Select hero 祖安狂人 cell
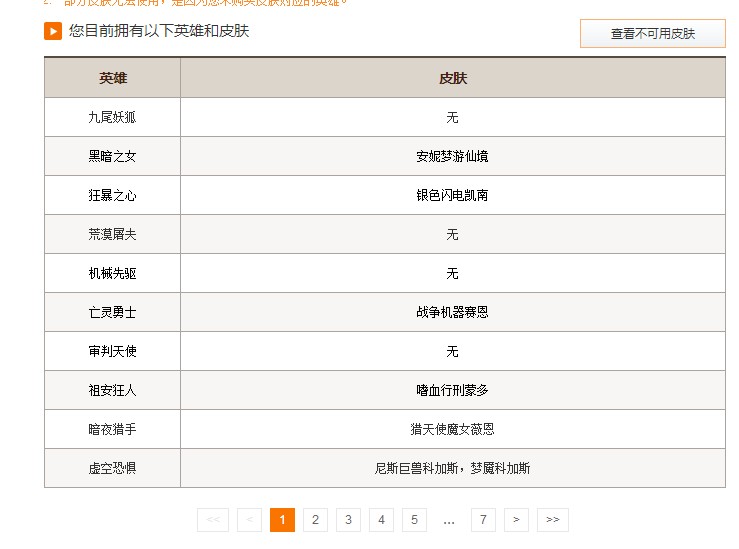Image resolution: width=739 pixels, height=549 pixels. click(113, 390)
